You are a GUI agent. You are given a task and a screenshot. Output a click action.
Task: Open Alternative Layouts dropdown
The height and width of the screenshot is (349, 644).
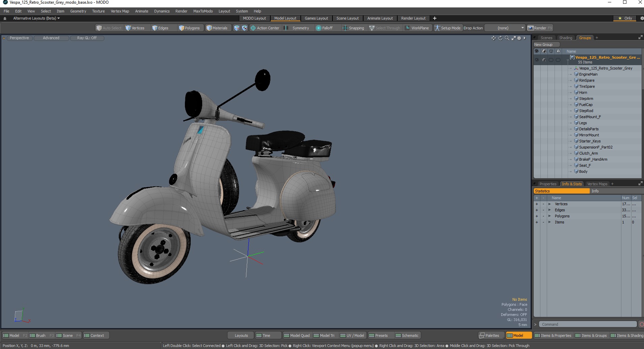[36, 18]
